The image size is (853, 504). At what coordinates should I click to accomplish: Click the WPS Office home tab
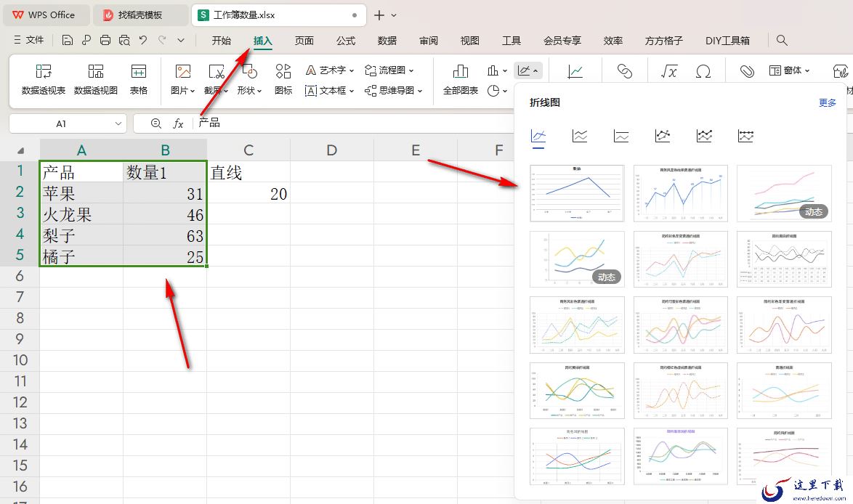[x=47, y=15]
